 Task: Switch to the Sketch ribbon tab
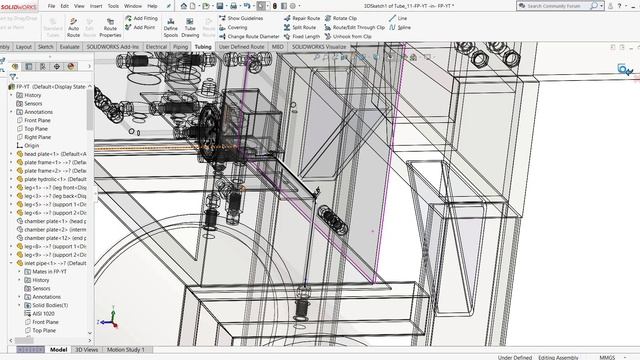pos(45,47)
